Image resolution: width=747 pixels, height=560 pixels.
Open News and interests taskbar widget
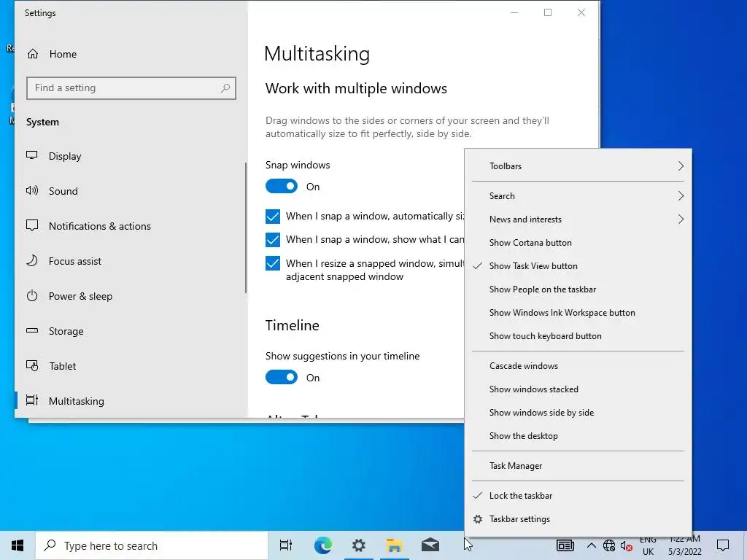[565, 545]
